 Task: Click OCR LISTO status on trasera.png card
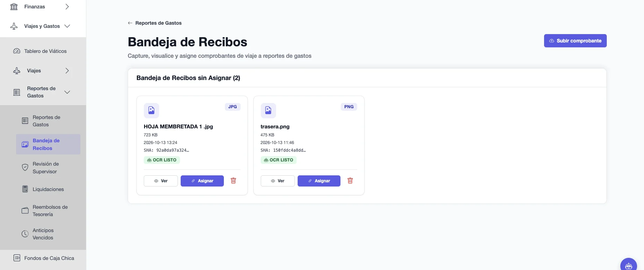(278, 160)
